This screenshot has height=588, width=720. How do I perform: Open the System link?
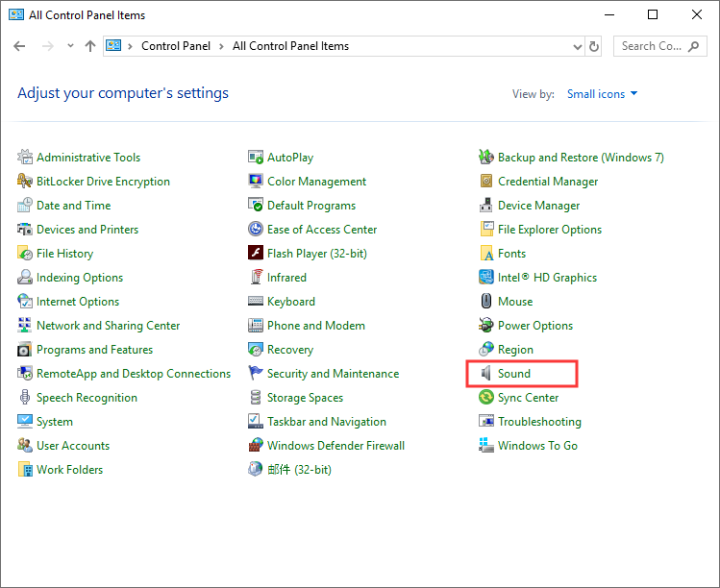(54, 422)
